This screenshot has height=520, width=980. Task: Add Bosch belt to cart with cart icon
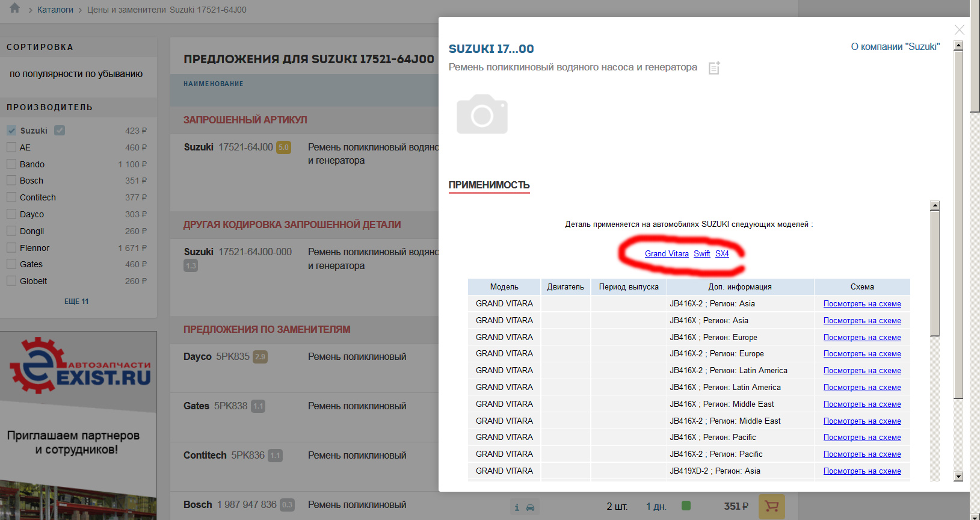[x=771, y=507]
